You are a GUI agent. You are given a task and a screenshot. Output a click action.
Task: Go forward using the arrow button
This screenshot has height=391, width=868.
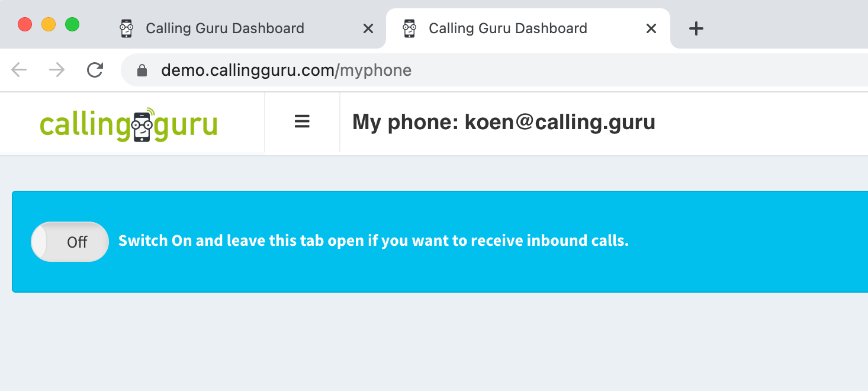pos(57,70)
